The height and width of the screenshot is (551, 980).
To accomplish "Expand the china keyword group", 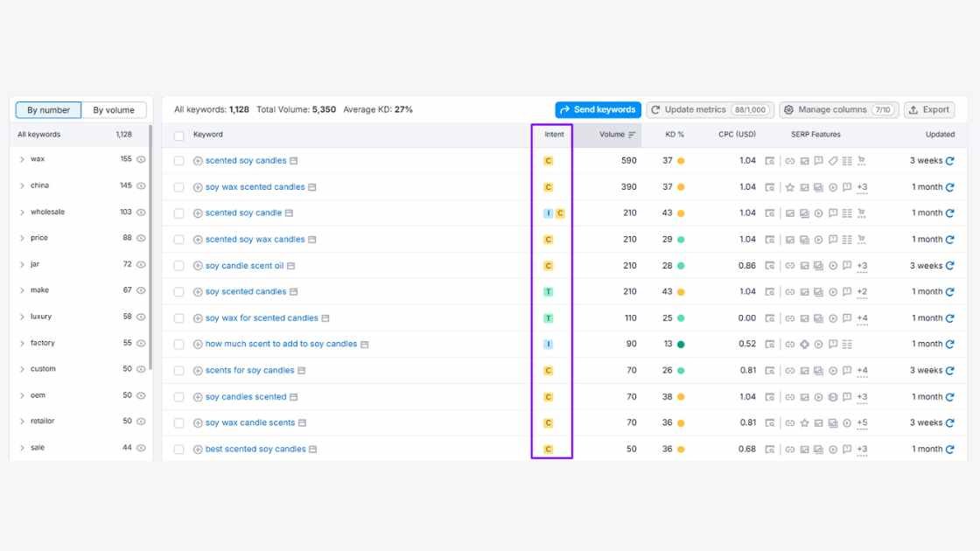I will click(x=22, y=185).
